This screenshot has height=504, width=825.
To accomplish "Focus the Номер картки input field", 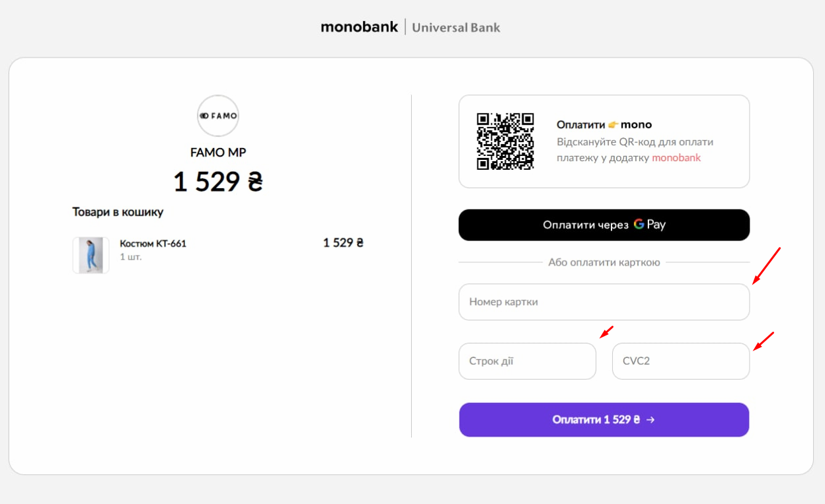I will [604, 302].
